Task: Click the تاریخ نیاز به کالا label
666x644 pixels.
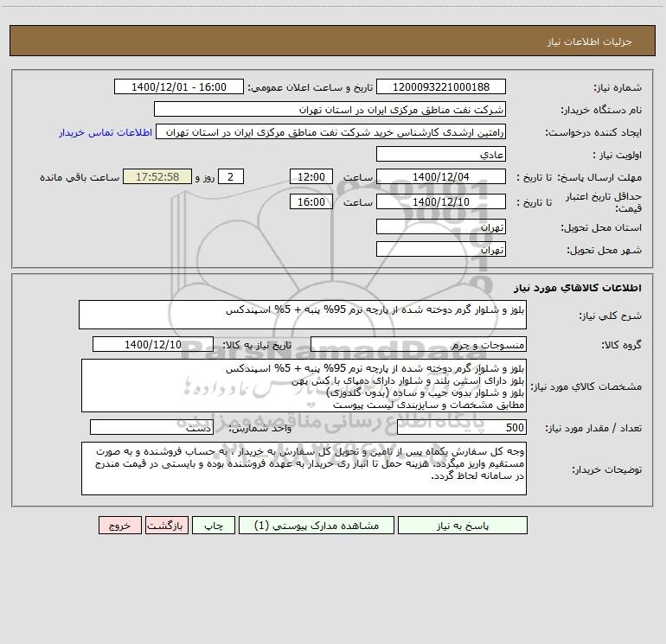Action: click(x=257, y=345)
